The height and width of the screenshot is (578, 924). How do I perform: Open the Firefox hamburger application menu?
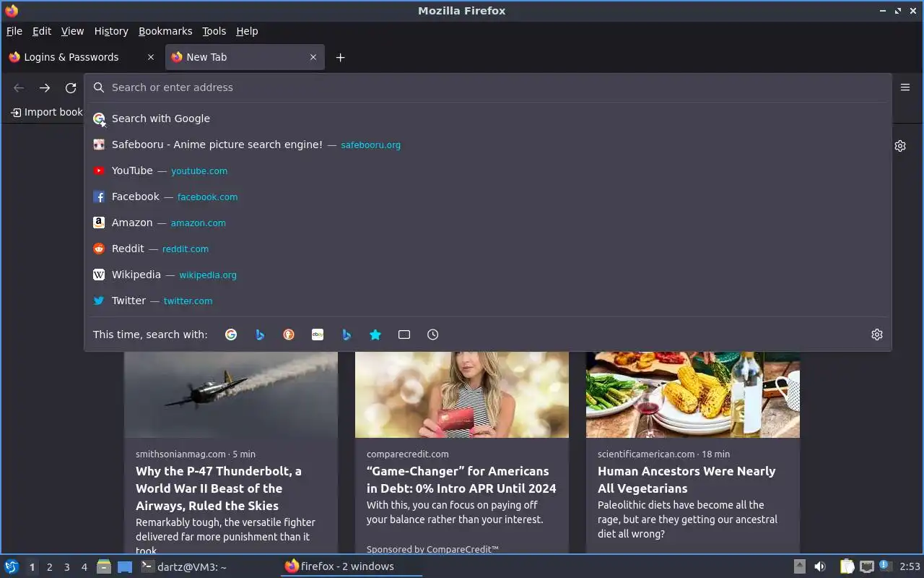point(905,87)
